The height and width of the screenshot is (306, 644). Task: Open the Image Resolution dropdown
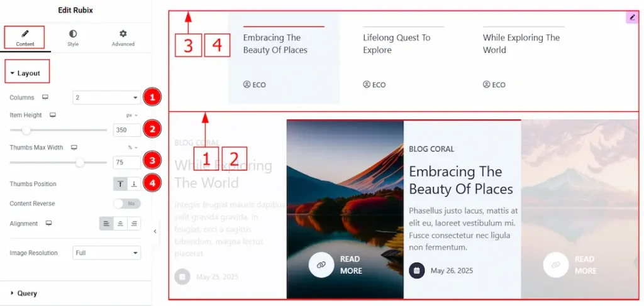107,253
